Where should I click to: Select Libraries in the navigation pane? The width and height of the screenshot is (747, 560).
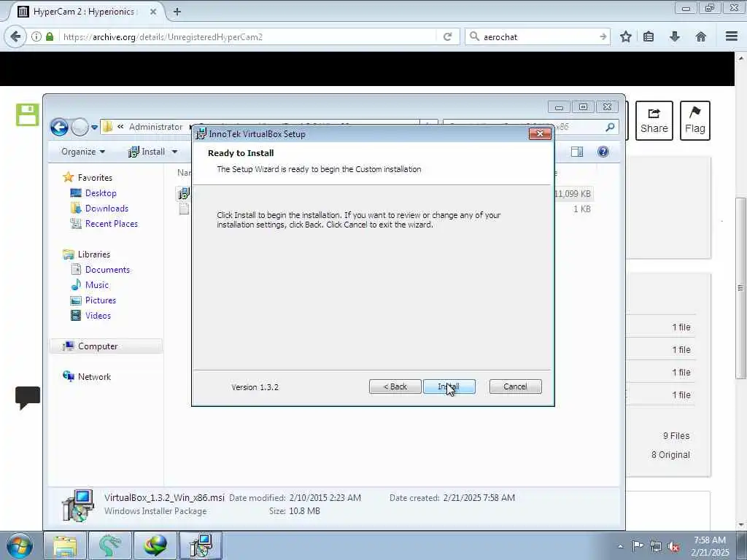pos(93,254)
